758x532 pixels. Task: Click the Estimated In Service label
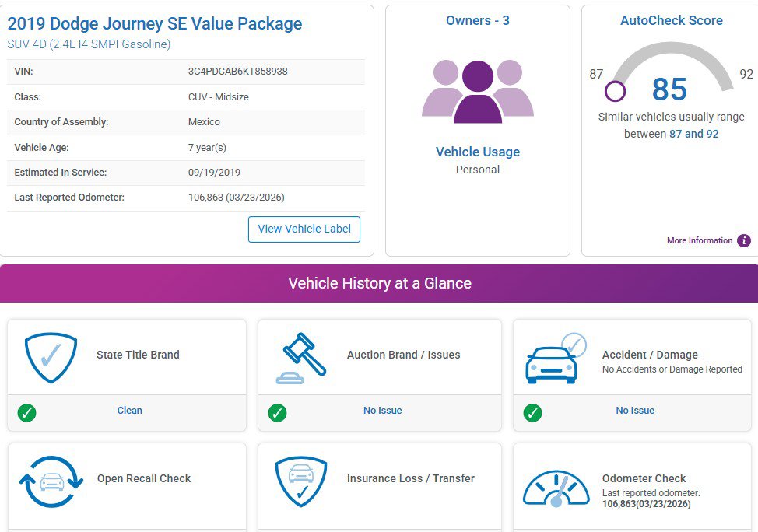tap(61, 173)
